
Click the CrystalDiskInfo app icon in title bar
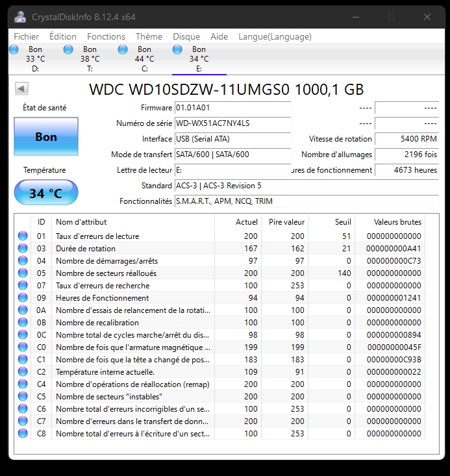coord(21,17)
